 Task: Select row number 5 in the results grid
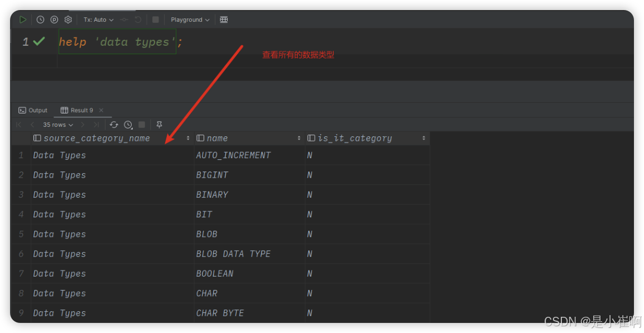pyautogui.click(x=21, y=234)
